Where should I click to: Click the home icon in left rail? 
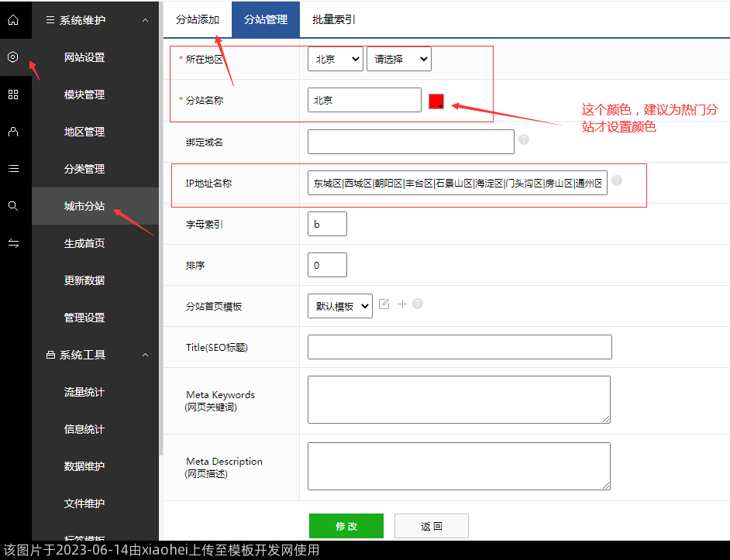[13, 20]
